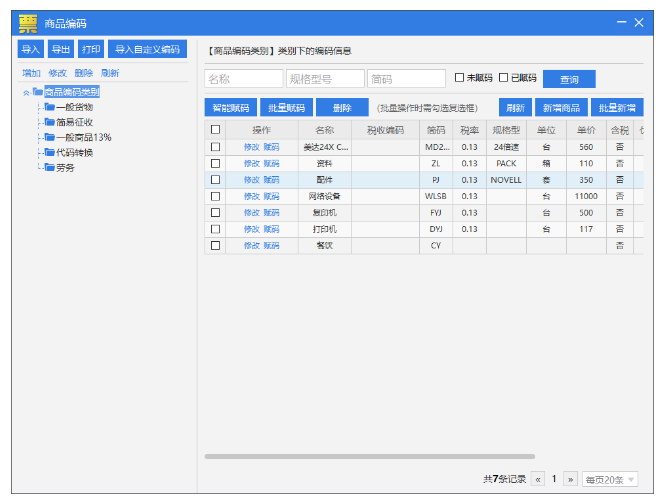The width and height of the screenshot is (666, 501).
Task: Select the 商品编码类别 root tree item
Action: [71, 92]
